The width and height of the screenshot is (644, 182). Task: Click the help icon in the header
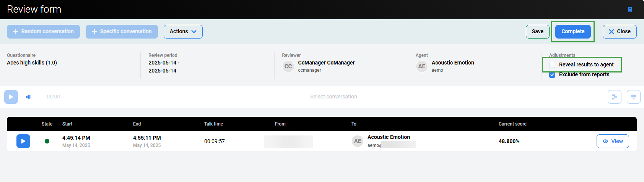pos(630,10)
